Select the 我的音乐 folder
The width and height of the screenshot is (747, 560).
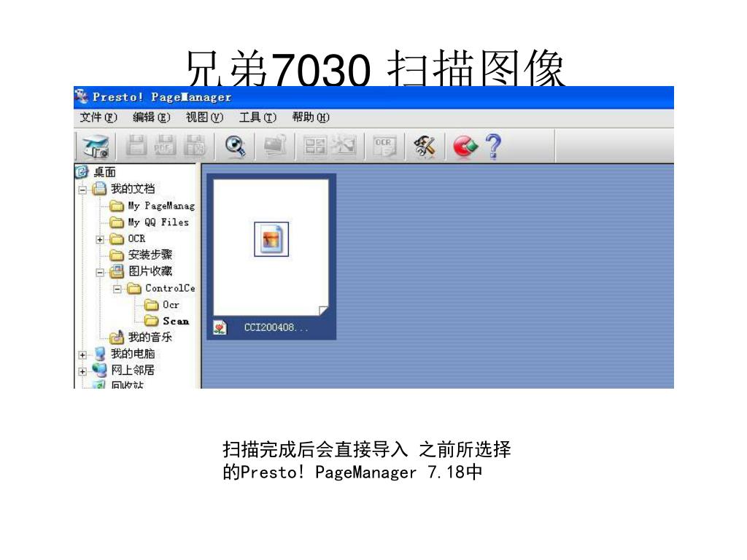pos(150,337)
